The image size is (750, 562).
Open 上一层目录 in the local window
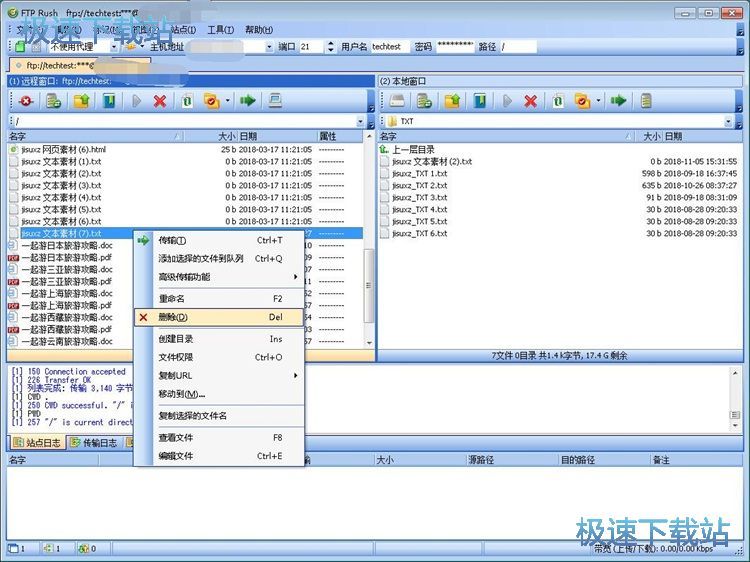413,150
